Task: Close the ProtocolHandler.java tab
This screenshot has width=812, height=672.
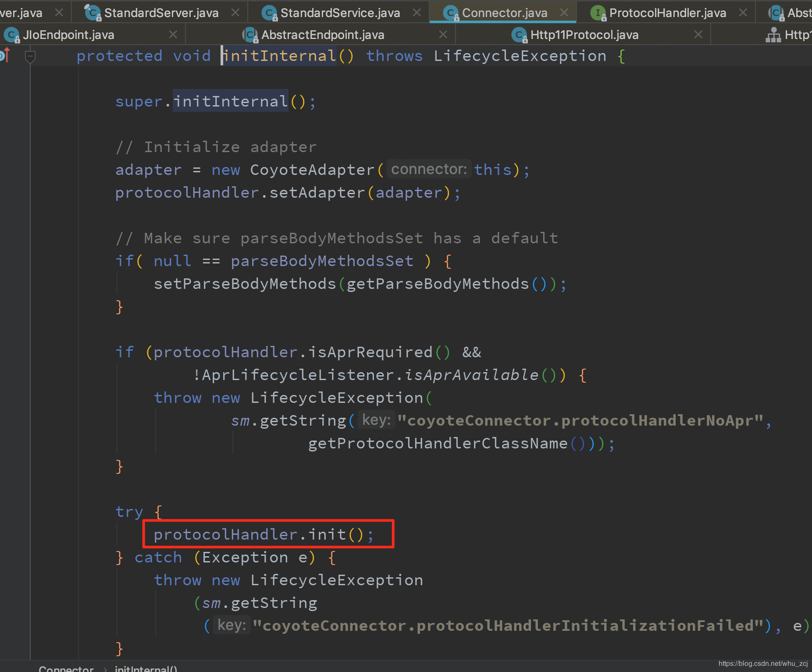Action: pos(743,12)
